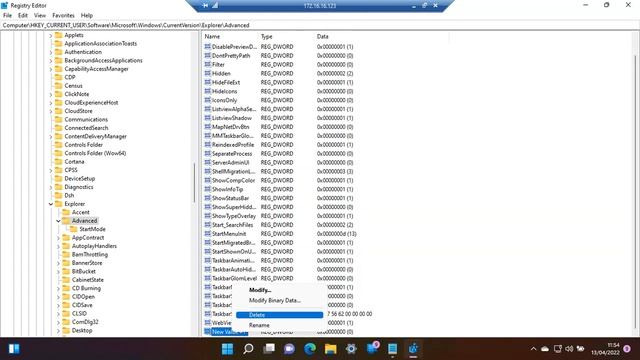Choose Delete in the context menu
This screenshot has width=640, height=360.
pos(280,315)
